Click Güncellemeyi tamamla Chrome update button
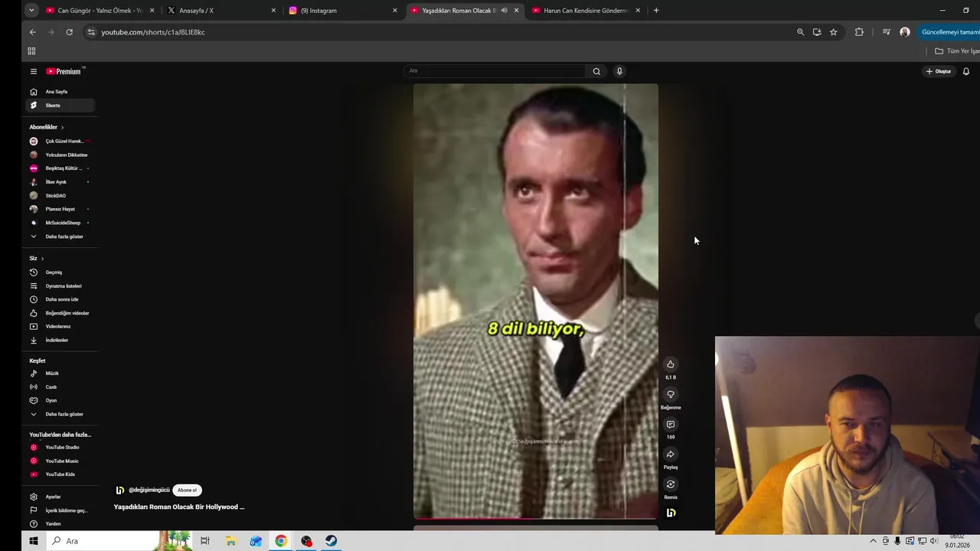The width and height of the screenshot is (980, 551). [x=949, y=32]
